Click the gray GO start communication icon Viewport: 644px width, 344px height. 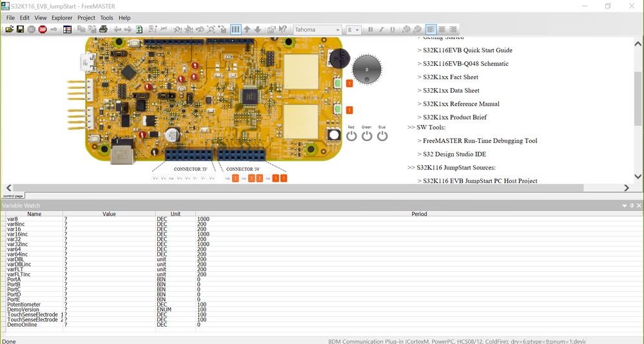[x=31, y=30]
